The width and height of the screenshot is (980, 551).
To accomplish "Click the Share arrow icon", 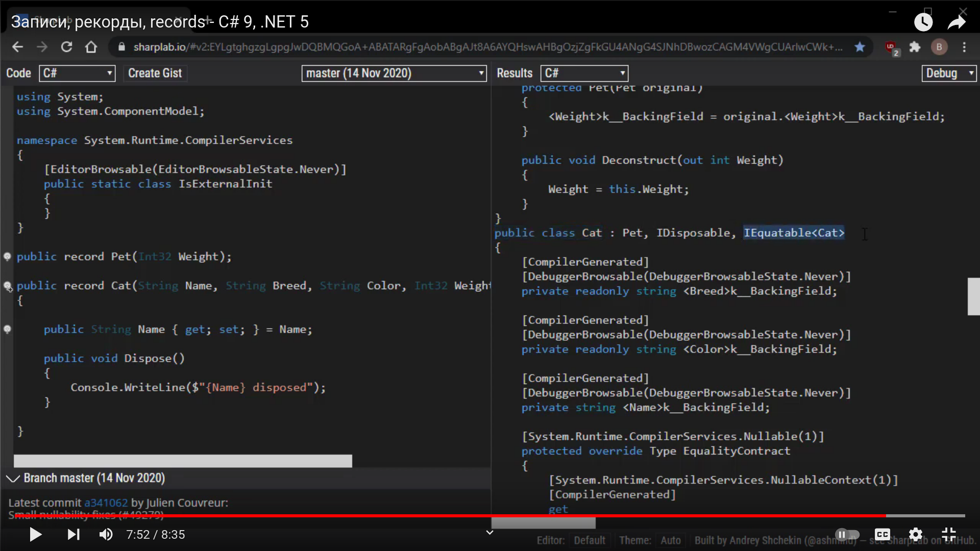I will pos(957,22).
